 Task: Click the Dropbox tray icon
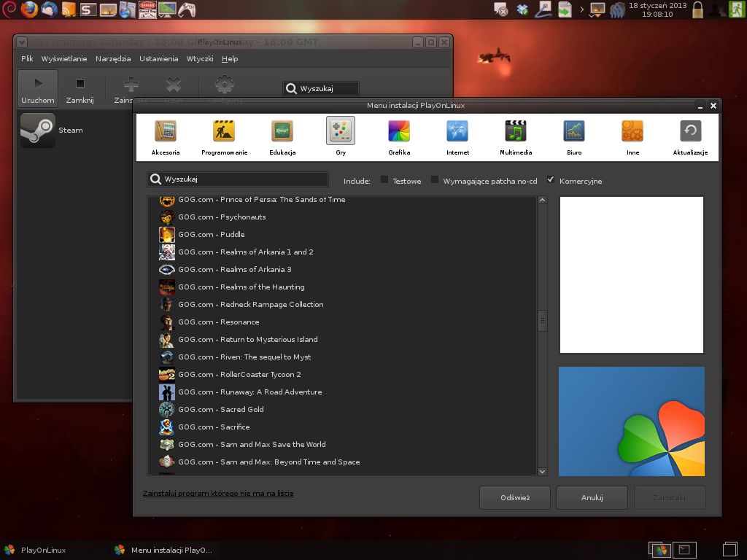coord(522,9)
